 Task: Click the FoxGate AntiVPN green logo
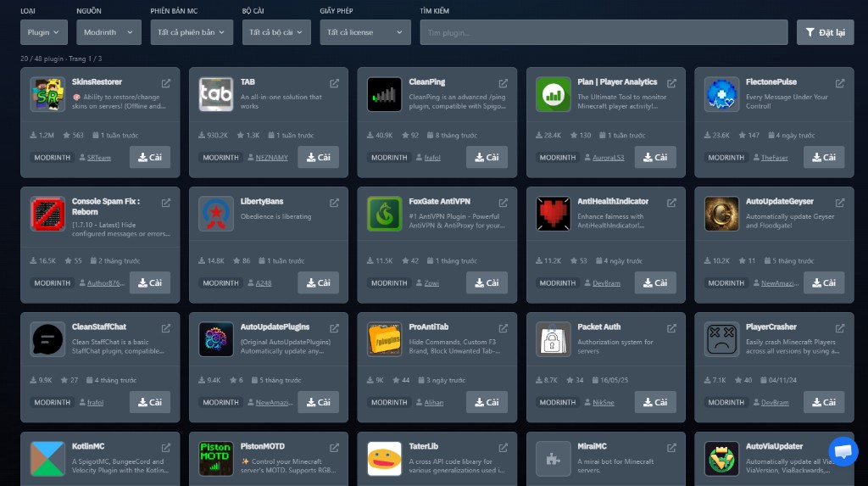[384, 214]
